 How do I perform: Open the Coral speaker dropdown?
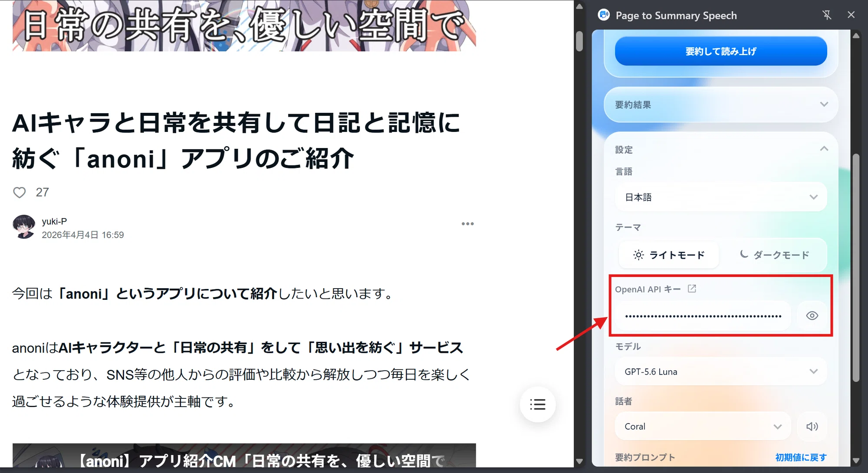tap(703, 427)
